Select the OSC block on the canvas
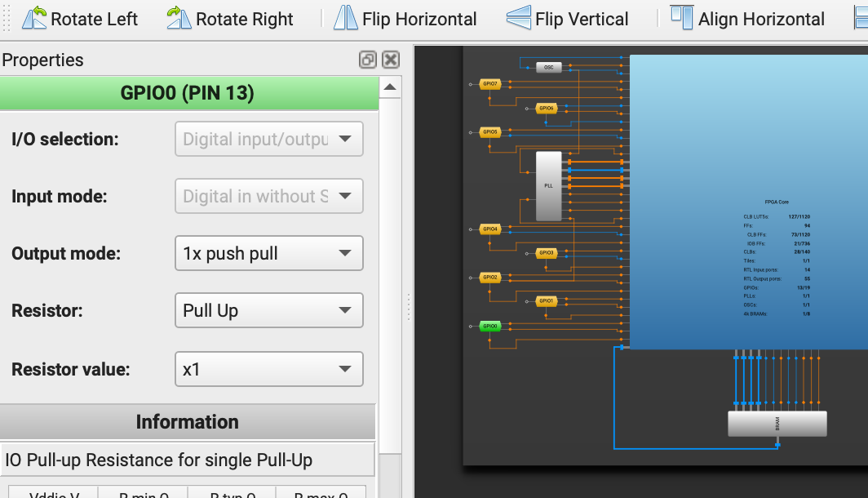The height and width of the screenshot is (498, 868). [x=548, y=67]
